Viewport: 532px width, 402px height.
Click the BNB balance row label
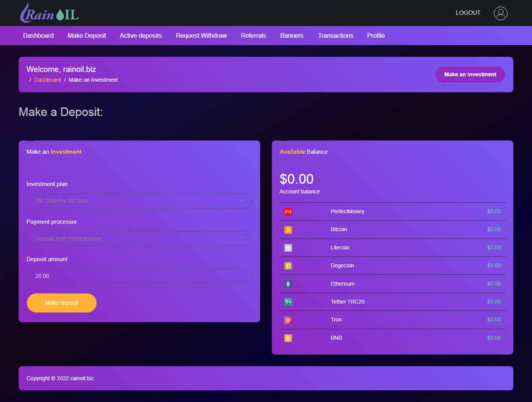click(336, 338)
